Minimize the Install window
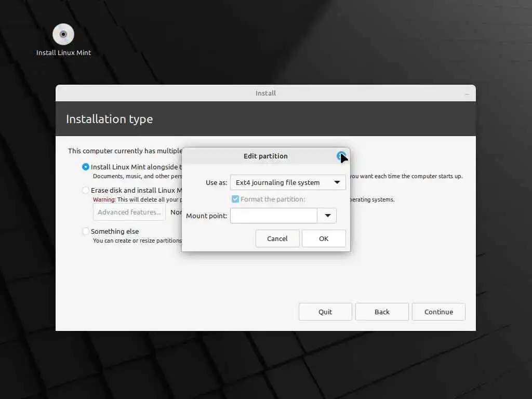Screen dimensions: 532x399 [x=467, y=94]
